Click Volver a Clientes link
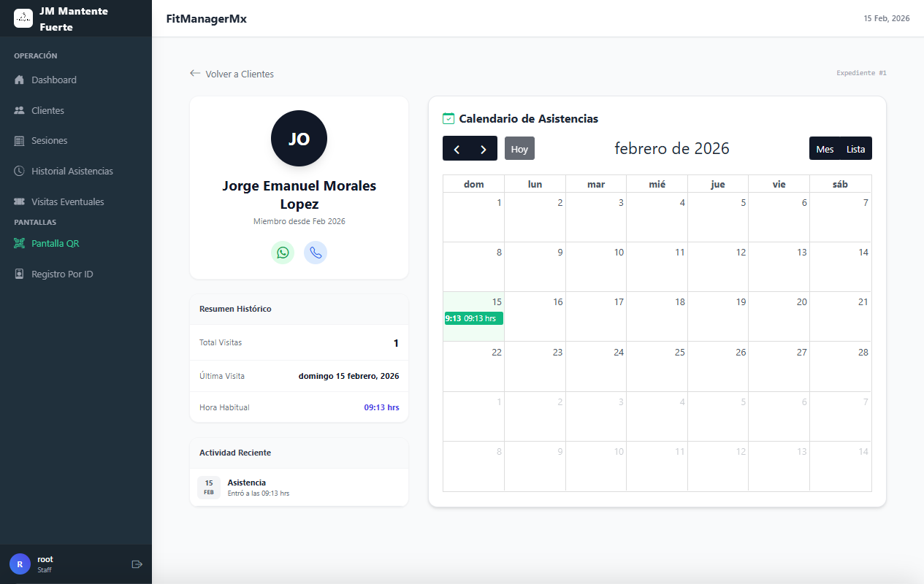This screenshot has width=924, height=584. pos(232,74)
